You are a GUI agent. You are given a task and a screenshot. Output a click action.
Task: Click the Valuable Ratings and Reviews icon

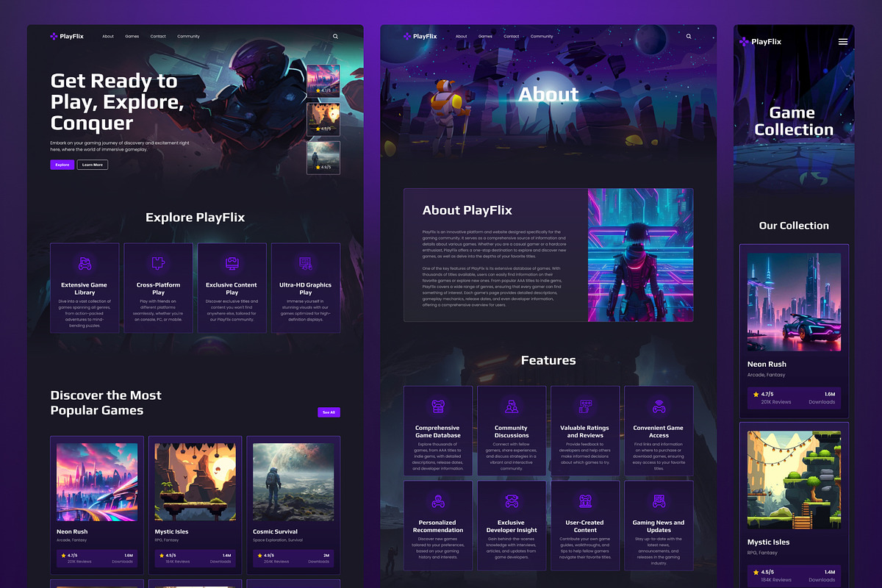click(x=585, y=406)
